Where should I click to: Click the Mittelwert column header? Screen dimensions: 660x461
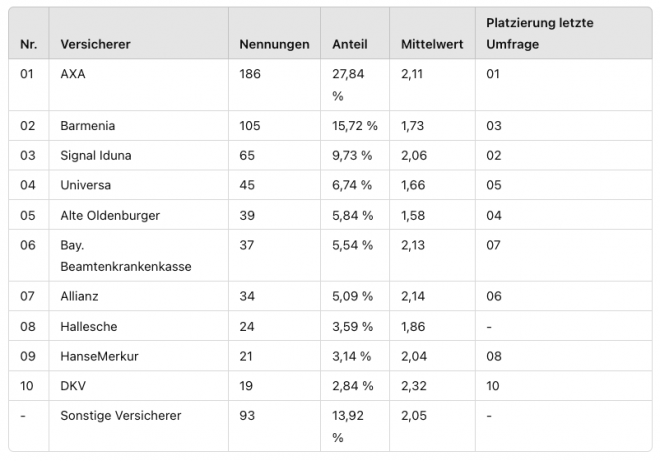click(x=432, y=44)
